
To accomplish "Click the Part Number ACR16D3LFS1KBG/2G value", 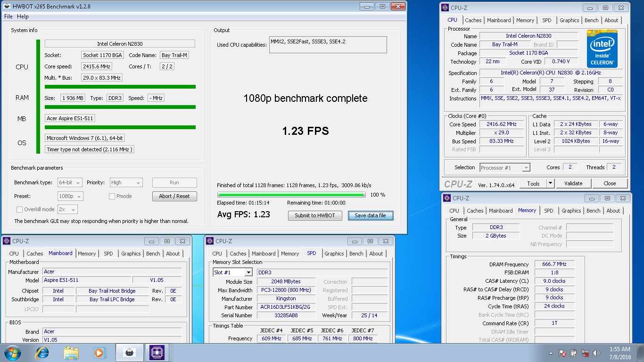I will pos(286,307).
